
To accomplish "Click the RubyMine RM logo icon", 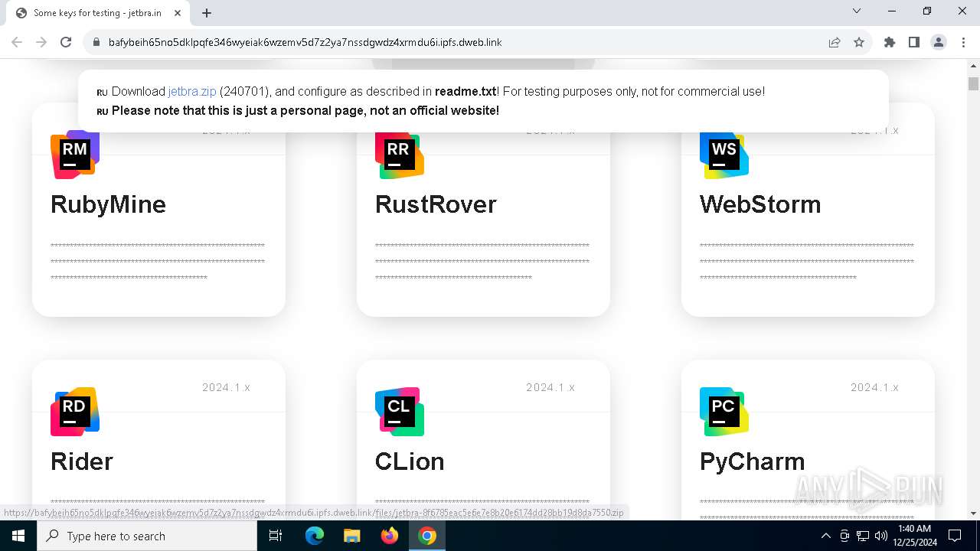I will pos(75,155).
